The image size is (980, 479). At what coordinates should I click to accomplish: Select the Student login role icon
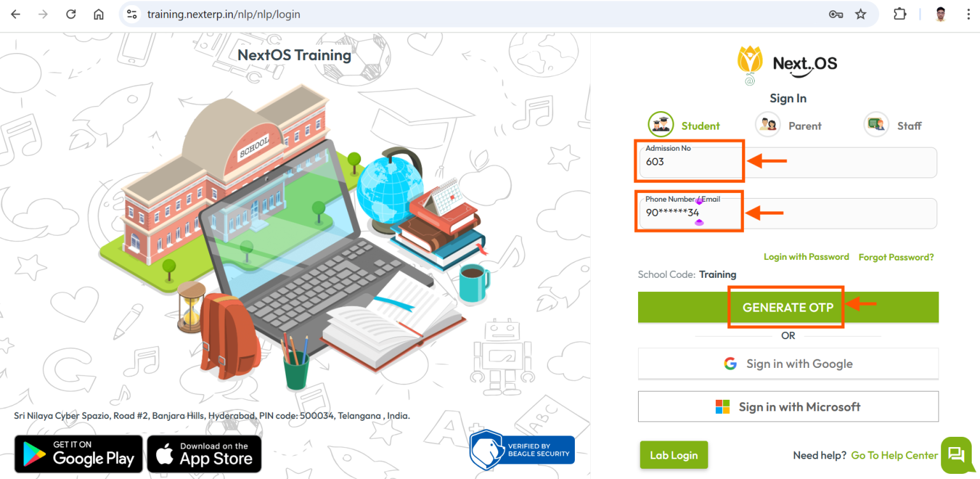[660, 125]
